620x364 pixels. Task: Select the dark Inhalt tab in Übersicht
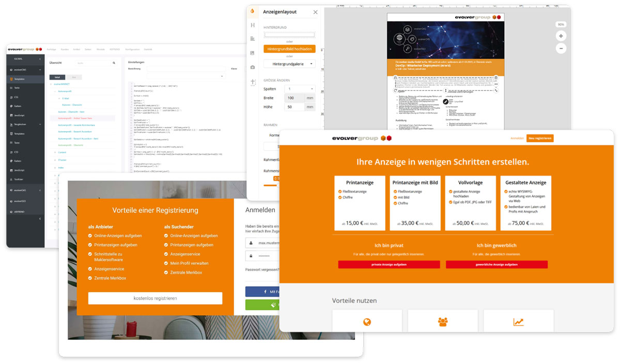(x=57, y=77)
